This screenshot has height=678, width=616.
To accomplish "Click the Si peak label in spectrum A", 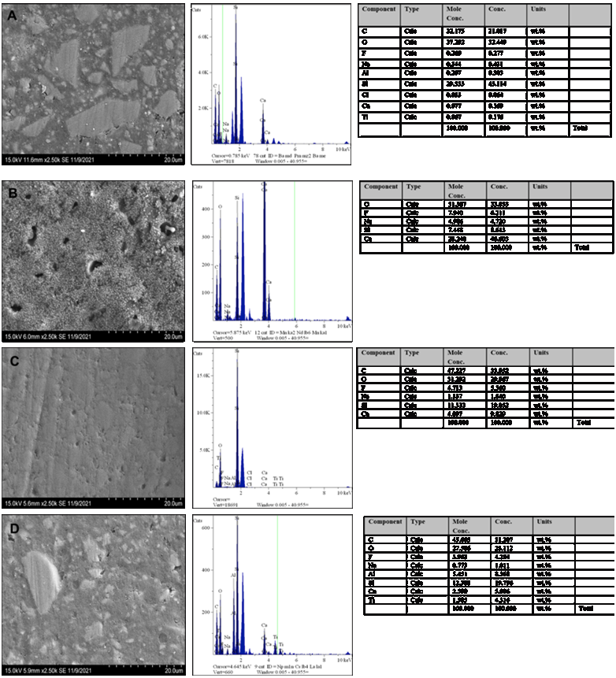I will tap(236, 7).
